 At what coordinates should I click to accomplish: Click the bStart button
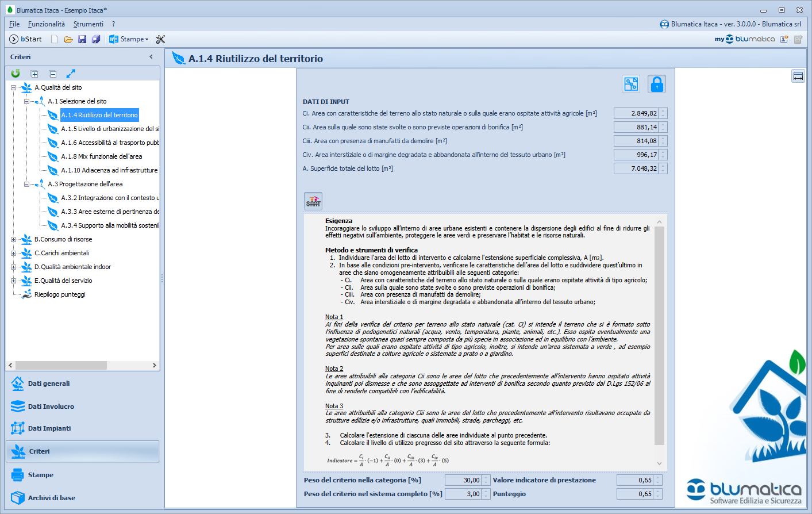click(x=26, y=39)
